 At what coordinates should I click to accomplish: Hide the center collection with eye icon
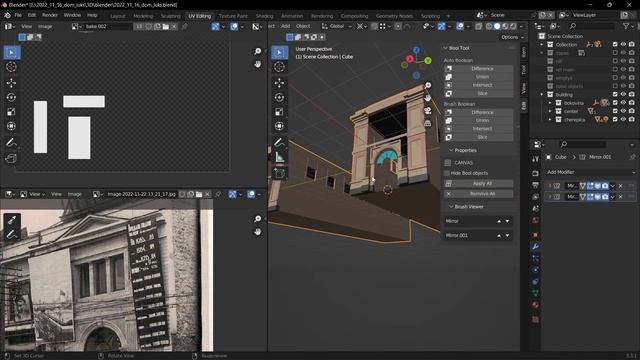(623, 111)
